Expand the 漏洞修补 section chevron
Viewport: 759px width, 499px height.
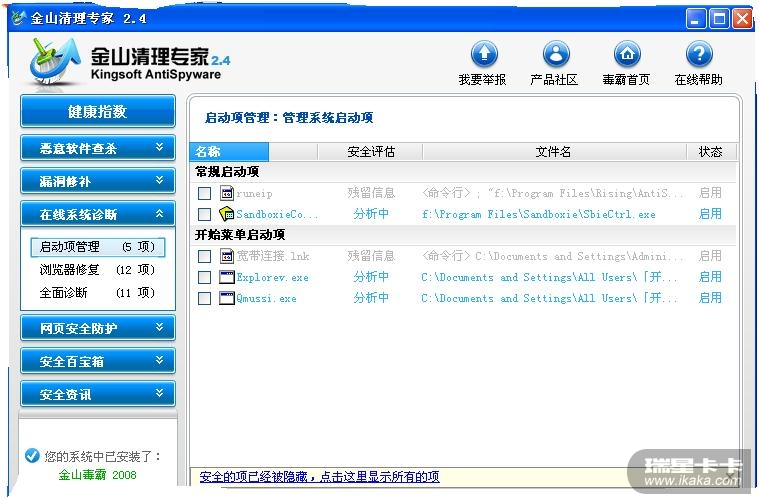point(159,180)
